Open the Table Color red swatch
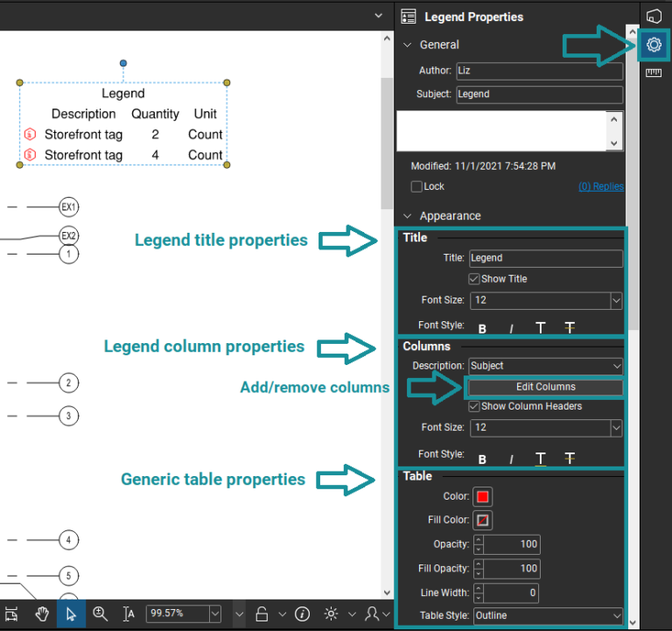Viewport: 672px width, 631px height. [483, 496]
